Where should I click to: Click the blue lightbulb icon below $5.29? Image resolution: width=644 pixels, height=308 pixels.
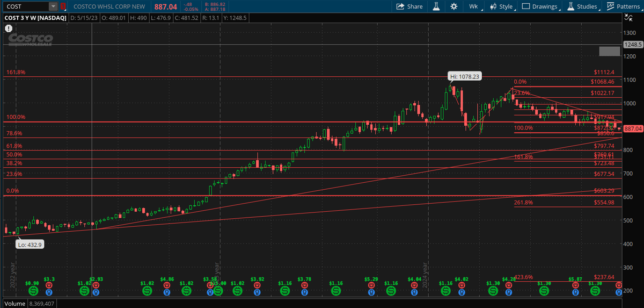(x=371, y=292)
